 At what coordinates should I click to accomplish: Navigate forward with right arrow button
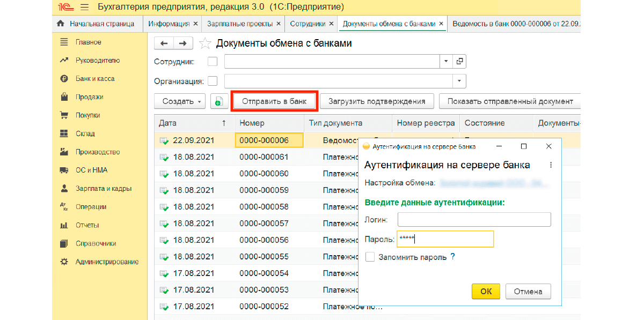pos(183,43)
